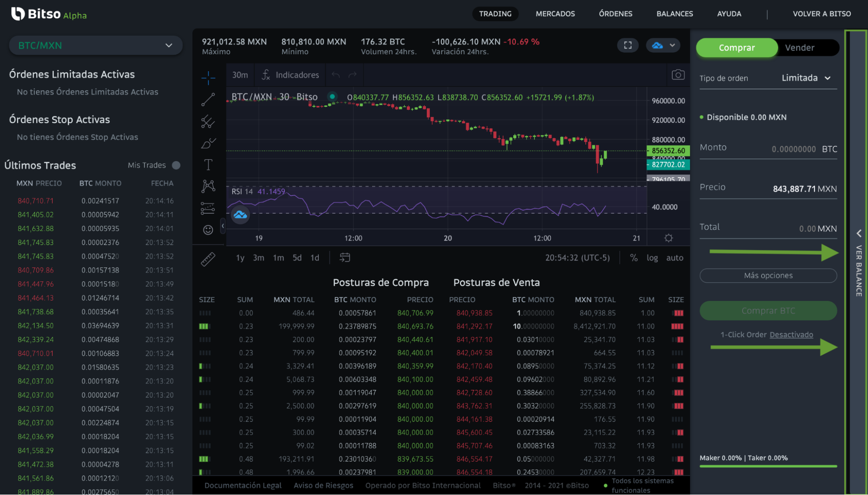
Task: Click the time display 20:54:32 (UTC-5)
Action: [x=578, y=257]
